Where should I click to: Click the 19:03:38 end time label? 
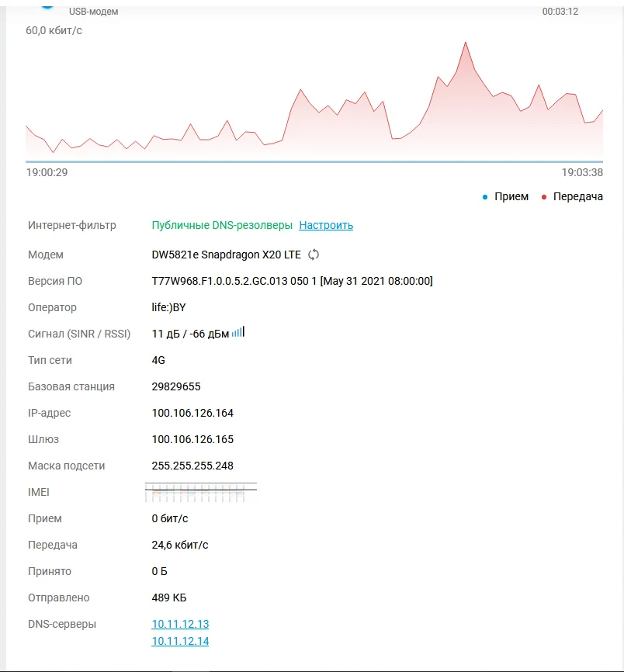[582, 172]
